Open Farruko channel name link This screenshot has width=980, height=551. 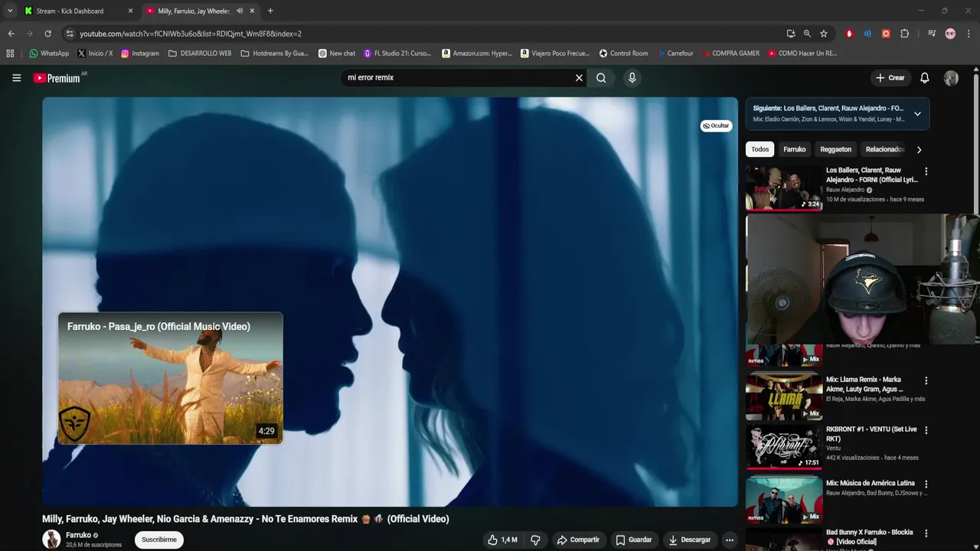pyautogui.click(x=78, y=535)
